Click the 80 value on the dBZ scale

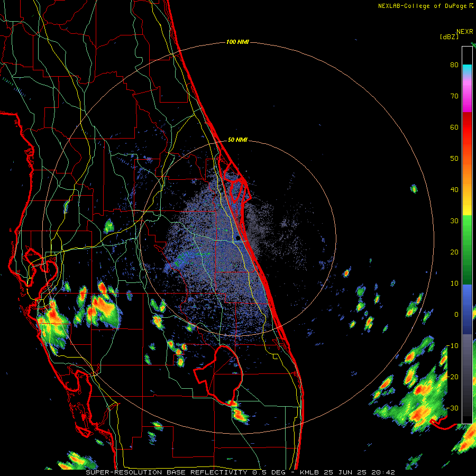(x=454, y=65)
